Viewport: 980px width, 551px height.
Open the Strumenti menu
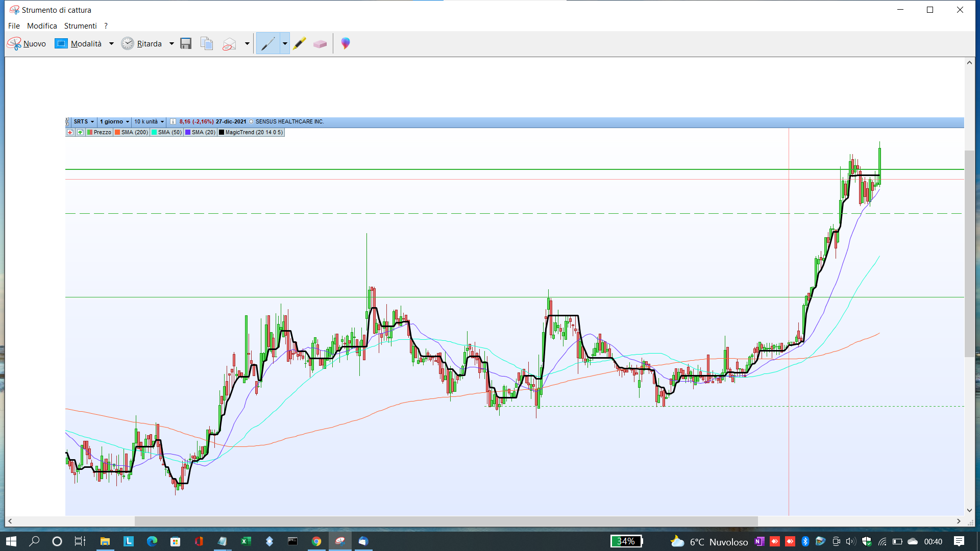coord(80,26)
